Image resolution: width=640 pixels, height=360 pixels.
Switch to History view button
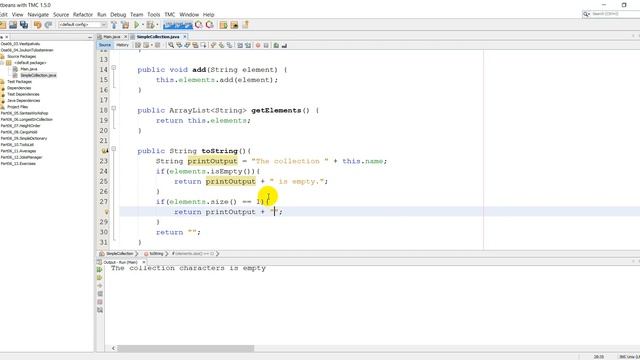(122, 45)
